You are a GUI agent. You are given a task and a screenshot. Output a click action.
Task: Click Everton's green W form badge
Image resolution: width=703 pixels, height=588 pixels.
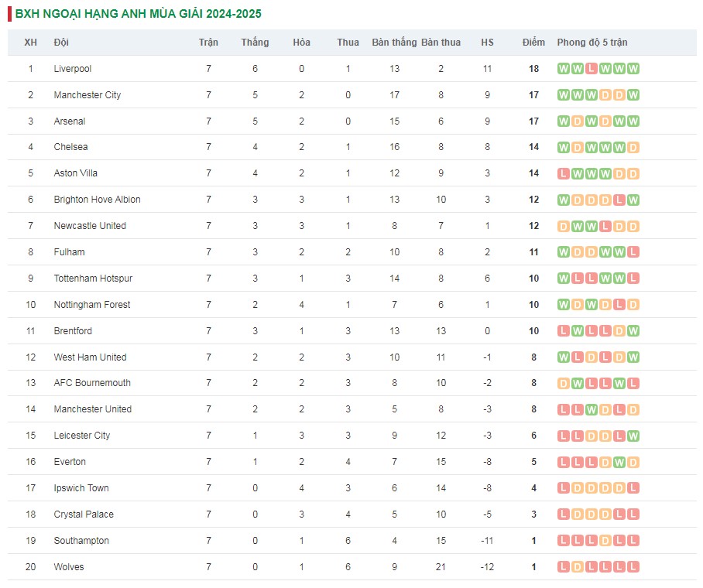click(619, 462)
